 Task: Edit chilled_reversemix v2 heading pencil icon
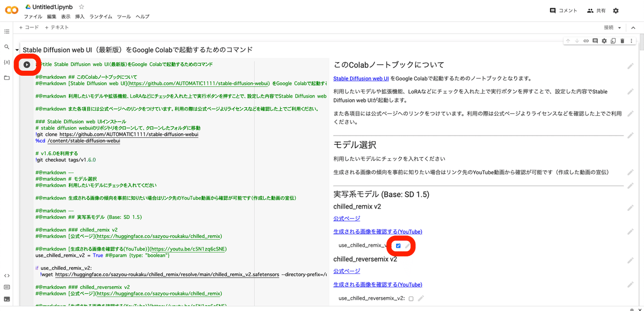631,260
